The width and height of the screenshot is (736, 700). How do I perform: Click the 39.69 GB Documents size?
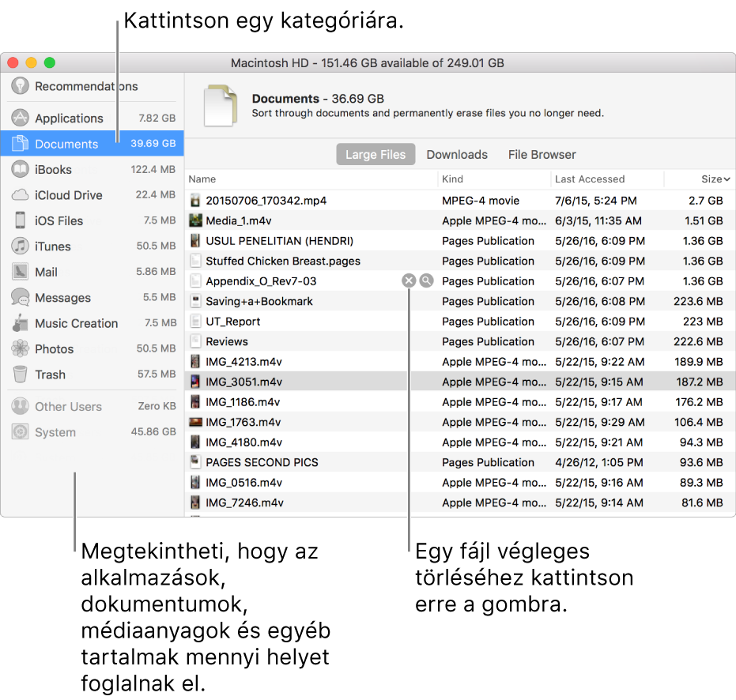[153, 144]
